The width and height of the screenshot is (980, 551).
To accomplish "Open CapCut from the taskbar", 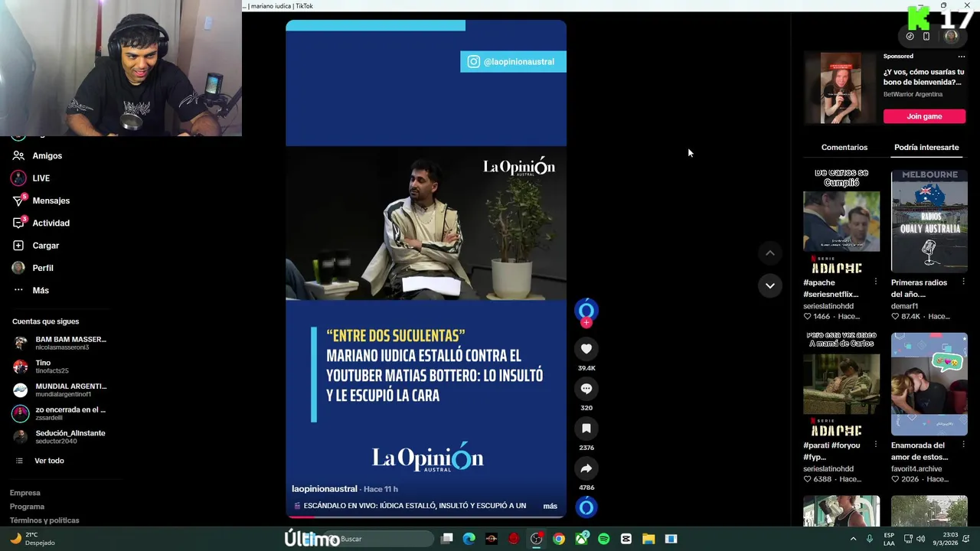I will (x=626, y=539).
